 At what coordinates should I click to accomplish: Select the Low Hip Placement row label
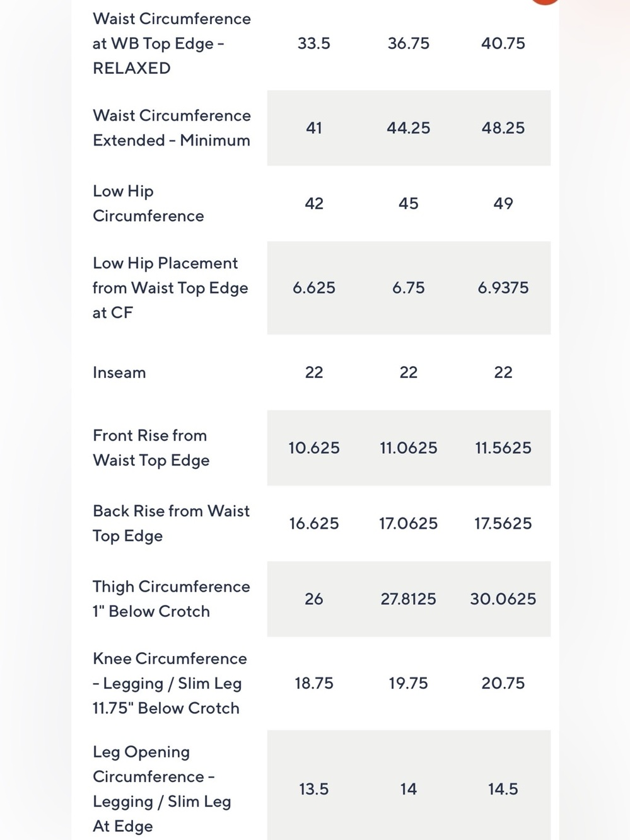pyautogui.click(x=170, y=288)
